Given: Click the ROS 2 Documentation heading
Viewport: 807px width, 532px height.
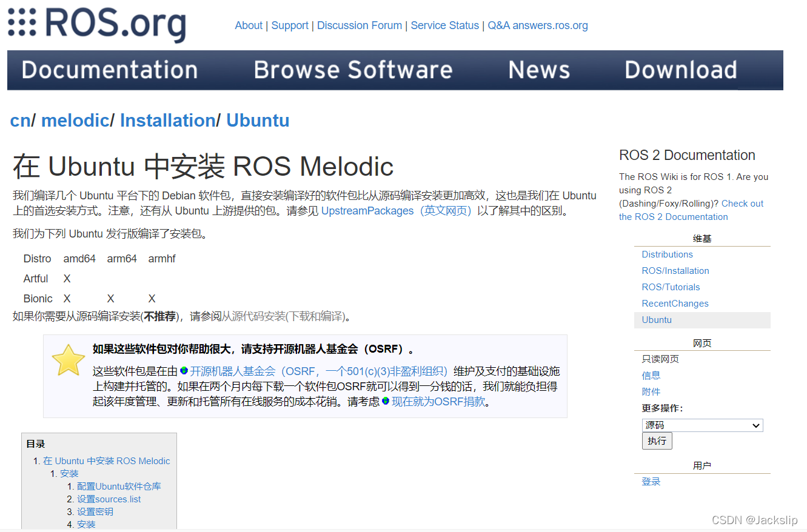Looking at the screenshot, I should [687, 155].
